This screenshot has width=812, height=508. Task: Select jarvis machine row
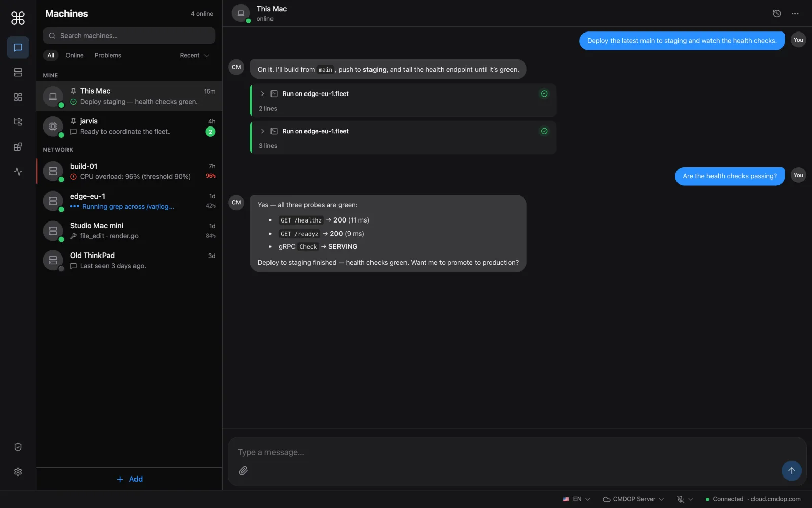[x=129, y=126]
